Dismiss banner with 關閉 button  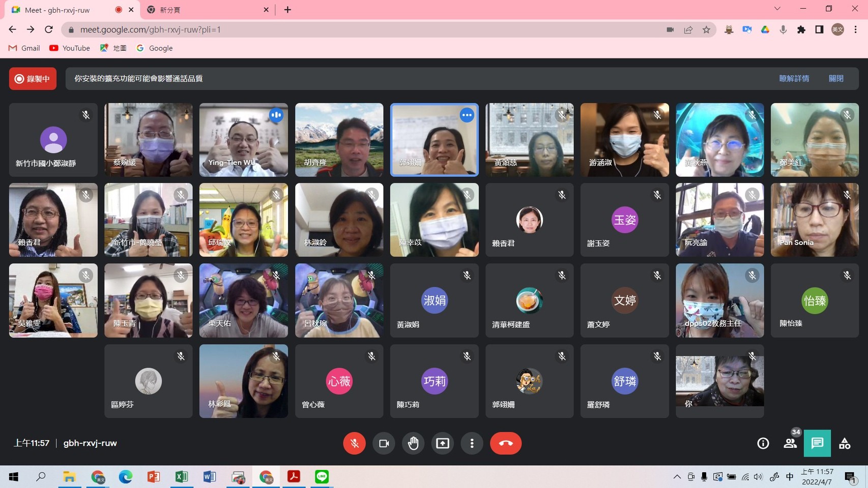(x=836, y=78)
